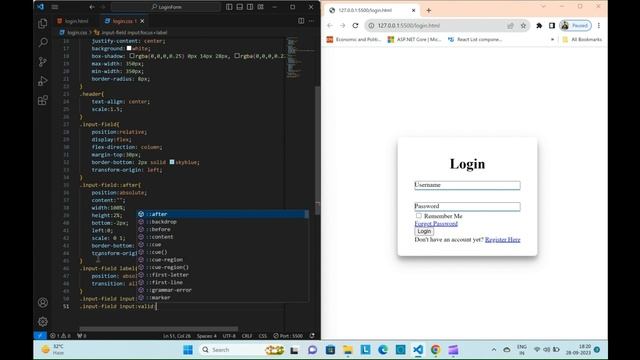Follow the Register Here link
640x360 pixels.
pyautogui.click(x=502, y=240)
